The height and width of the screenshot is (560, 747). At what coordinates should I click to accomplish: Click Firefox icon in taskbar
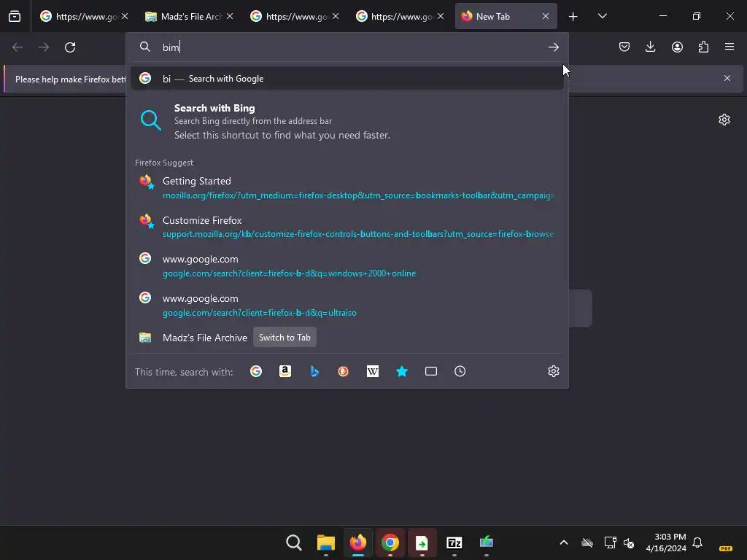tap(357, 542)
